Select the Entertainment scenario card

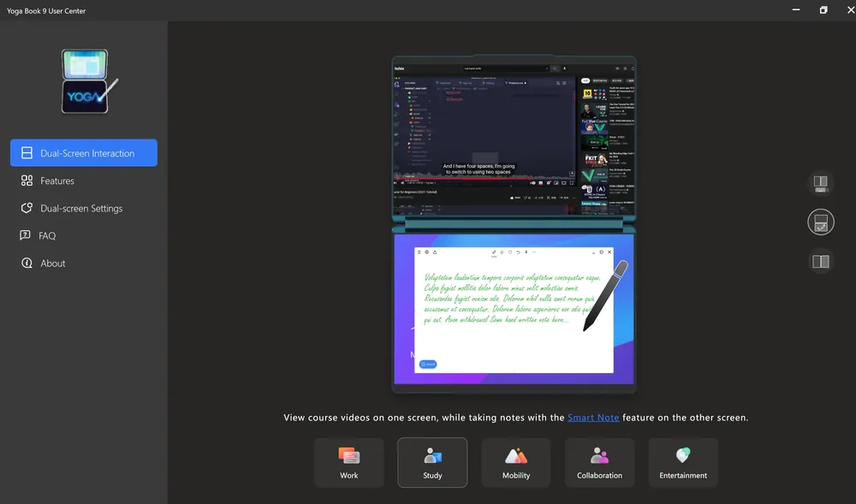(x=683, y=463)
